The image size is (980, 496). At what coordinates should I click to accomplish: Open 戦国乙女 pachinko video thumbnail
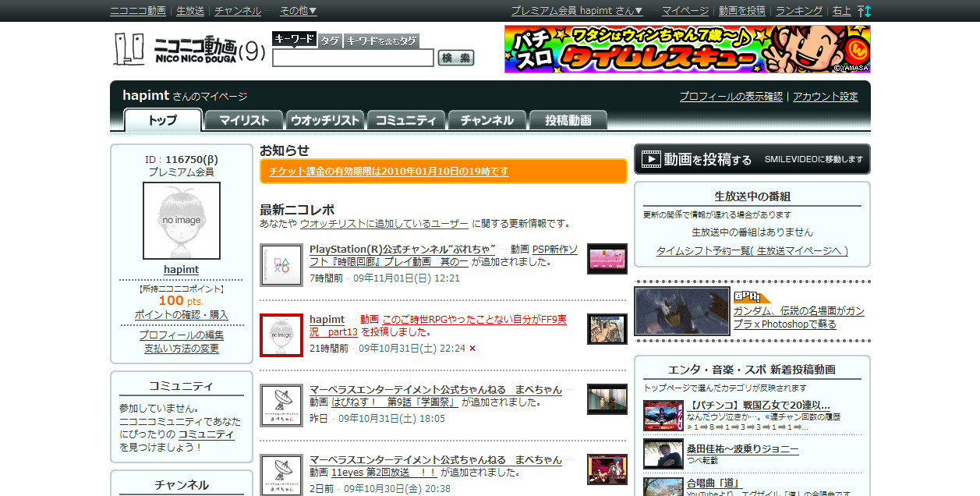663,416
